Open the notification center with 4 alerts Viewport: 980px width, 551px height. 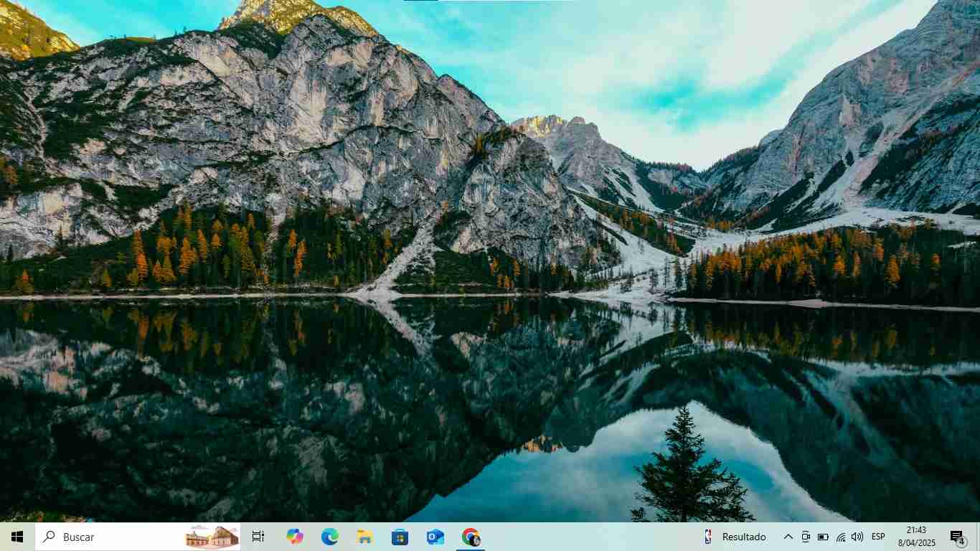tap(958, 537)
